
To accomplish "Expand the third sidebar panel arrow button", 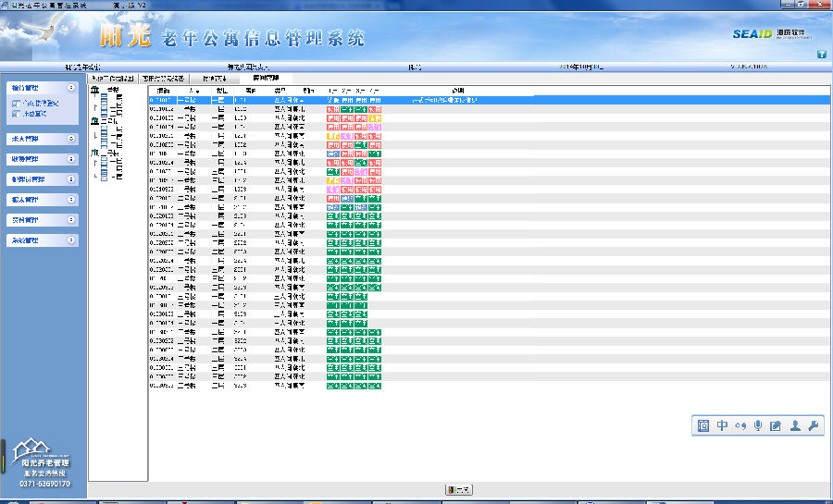I will (x=71, y=159).
